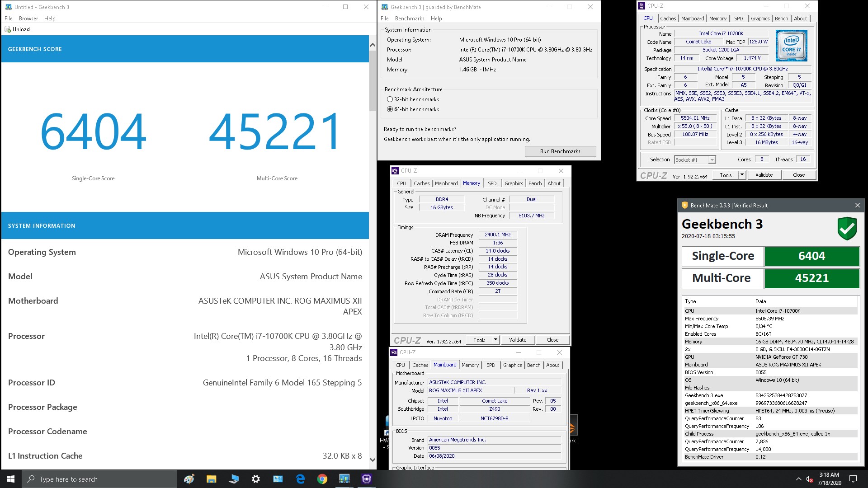Open Settings gear from the taskbar

[x=256, y=479]
